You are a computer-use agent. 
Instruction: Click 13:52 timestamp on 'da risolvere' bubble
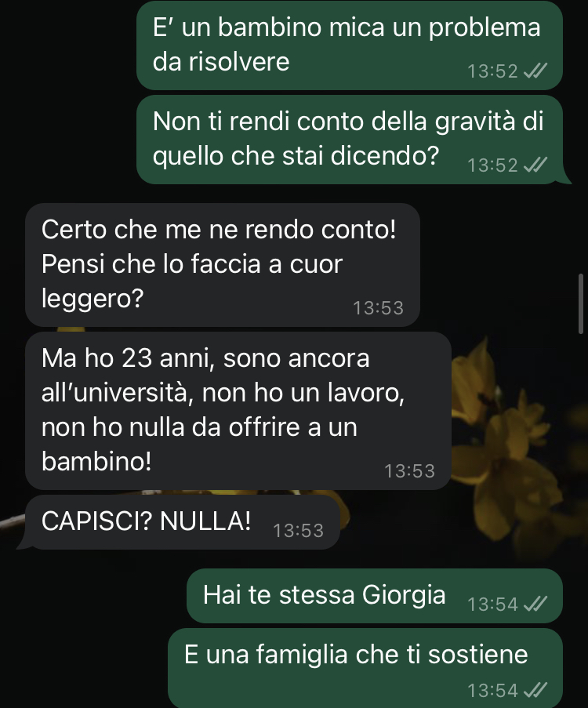[492, 71]
